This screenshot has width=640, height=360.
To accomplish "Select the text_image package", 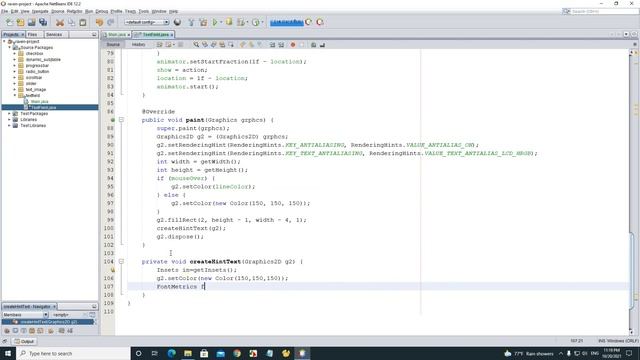I will point(36,89).
